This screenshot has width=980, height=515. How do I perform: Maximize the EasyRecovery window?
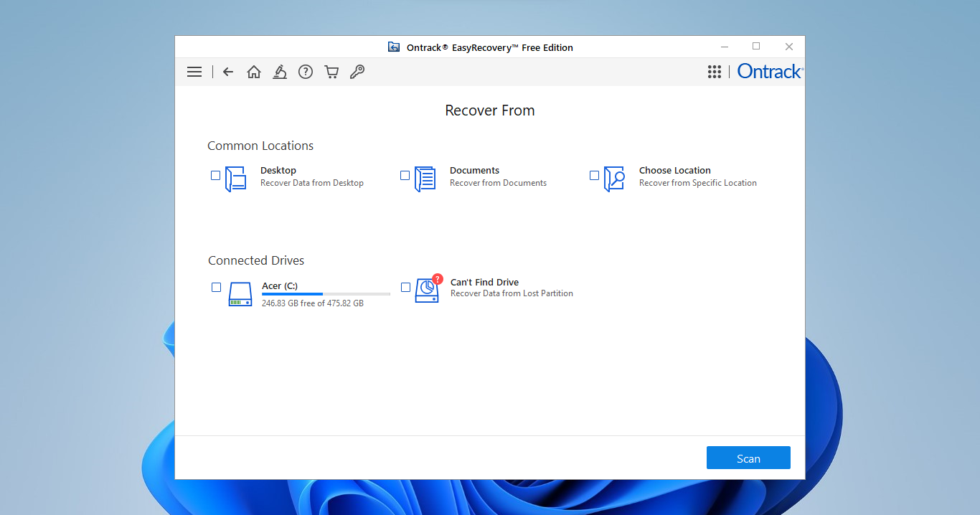pos(756,47)
